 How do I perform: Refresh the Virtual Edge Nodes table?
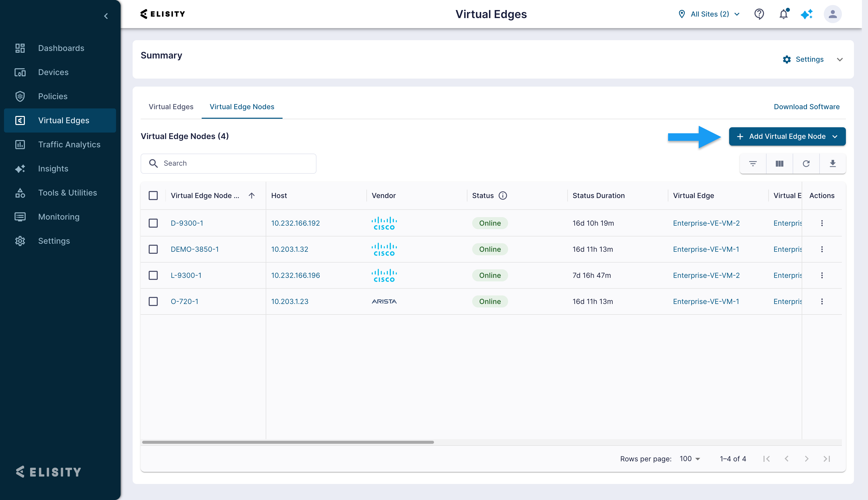click(806, 164)
